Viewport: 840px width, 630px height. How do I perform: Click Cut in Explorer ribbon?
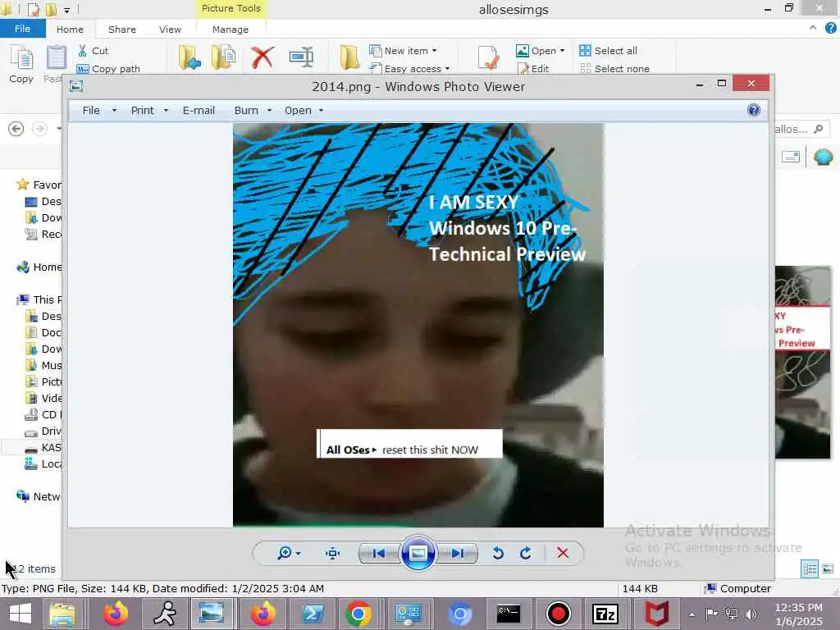94,51
